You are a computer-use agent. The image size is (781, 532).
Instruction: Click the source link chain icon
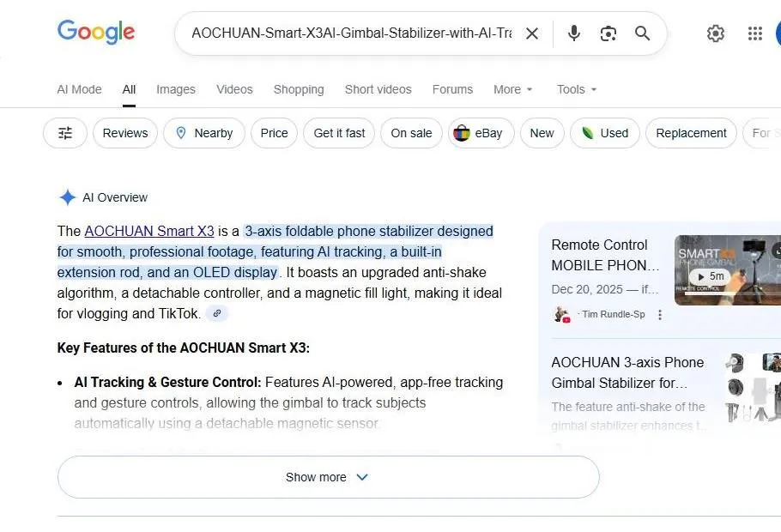coord(217,313)
